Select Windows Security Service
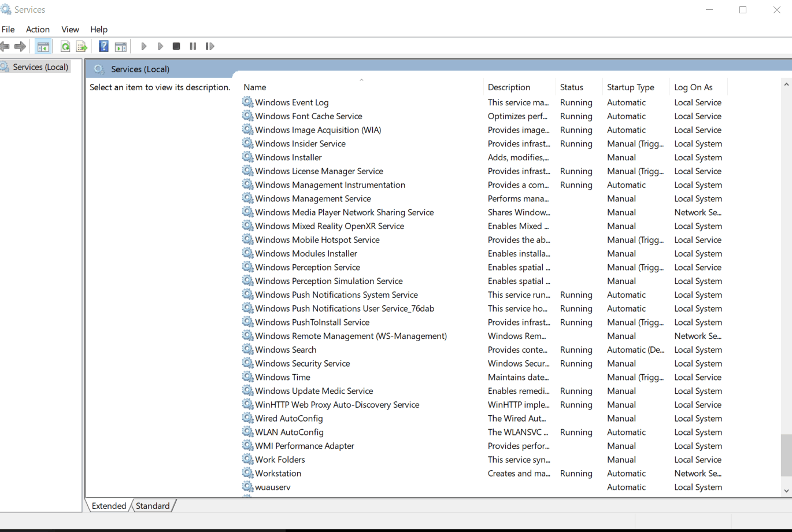 pyautogui.click(x=302, y=364)
